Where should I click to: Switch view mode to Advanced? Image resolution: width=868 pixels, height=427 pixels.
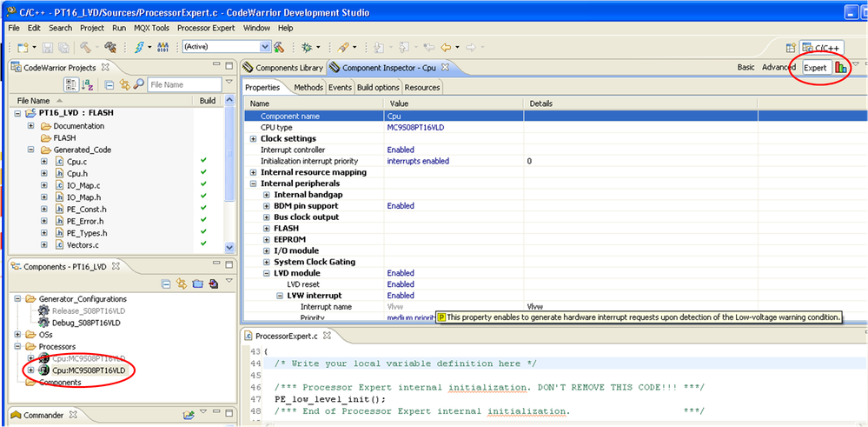click(779, 67)
